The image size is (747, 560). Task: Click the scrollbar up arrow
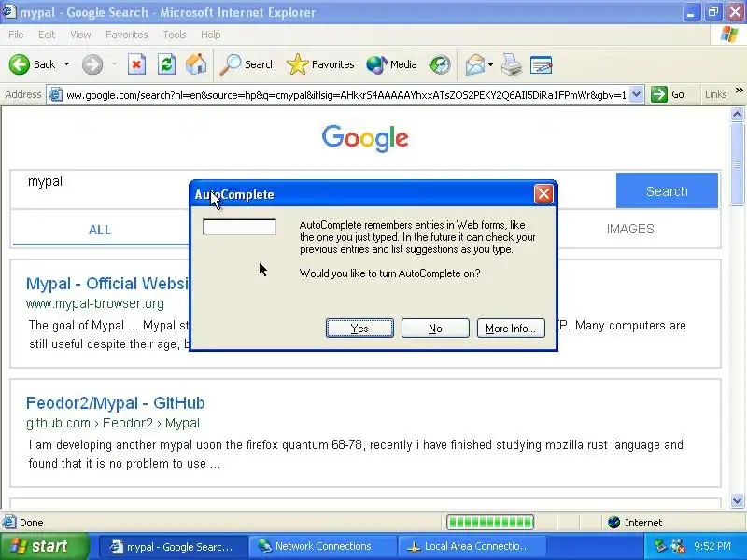(x=737, y=114)
